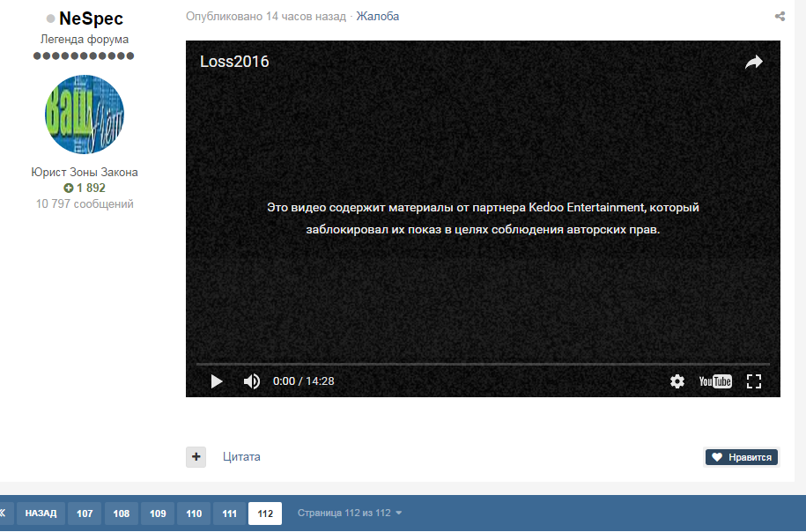Go to page 110
The width and height of the screenshot is (806, 532).
point(194,514)
